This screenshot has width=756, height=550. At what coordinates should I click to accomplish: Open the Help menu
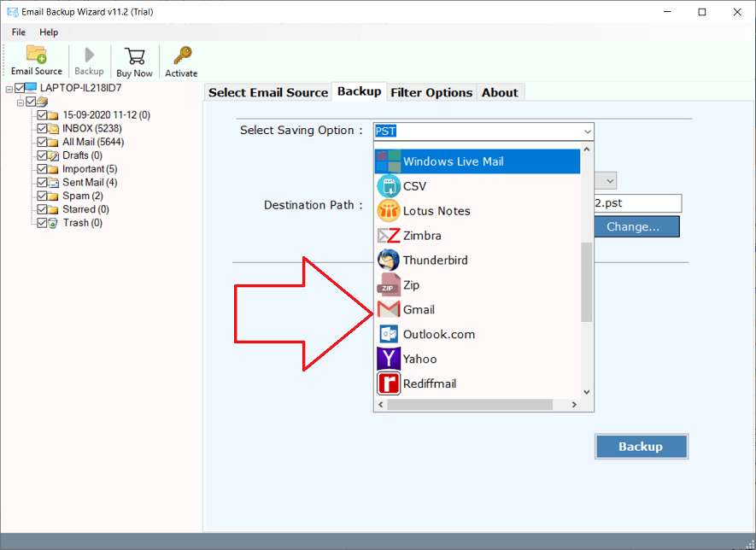point(49,32)
